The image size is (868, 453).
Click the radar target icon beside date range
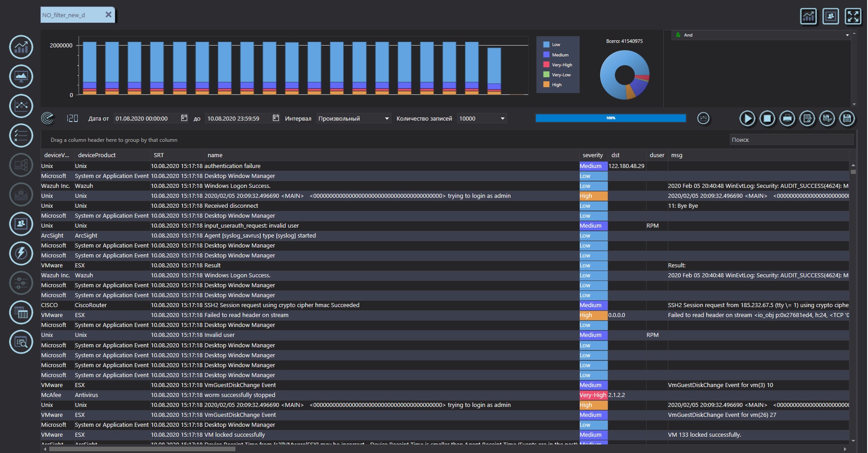(47, 118)
